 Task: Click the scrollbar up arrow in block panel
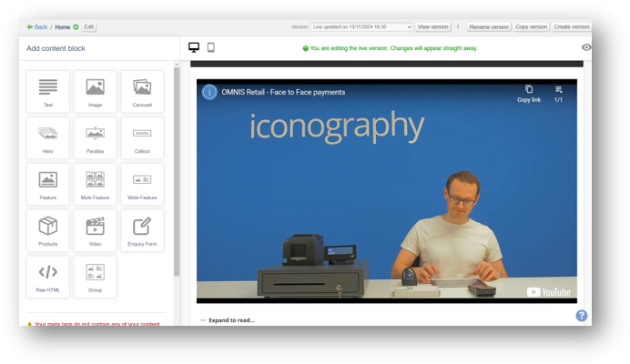point(177,65)
